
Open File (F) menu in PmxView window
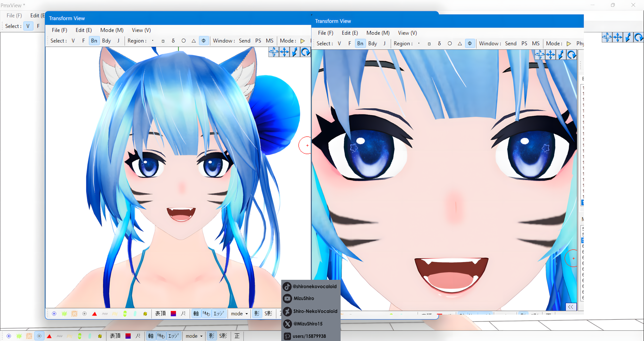14,16
